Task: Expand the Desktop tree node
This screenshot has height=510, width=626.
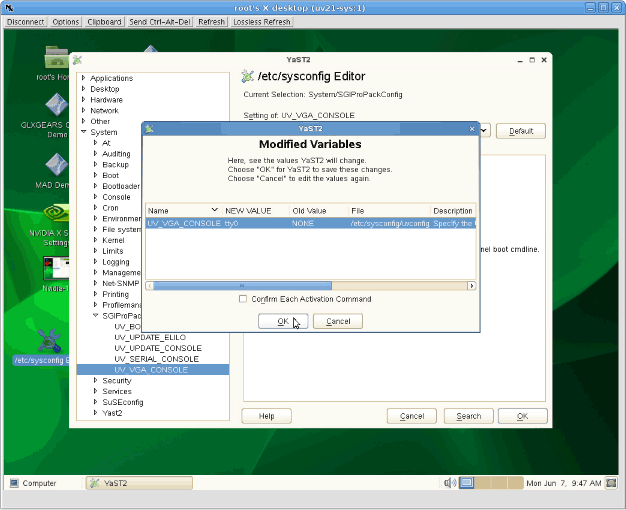Action: [x=83, y=89]
